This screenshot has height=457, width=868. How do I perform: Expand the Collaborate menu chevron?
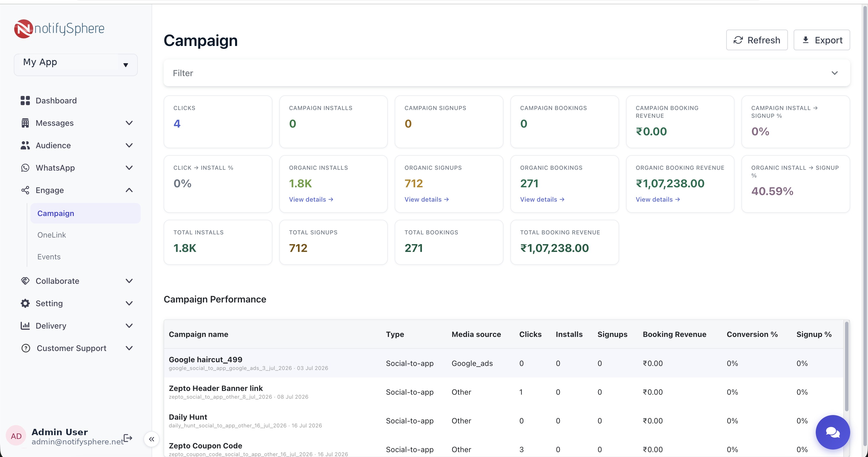pos(129,281)
